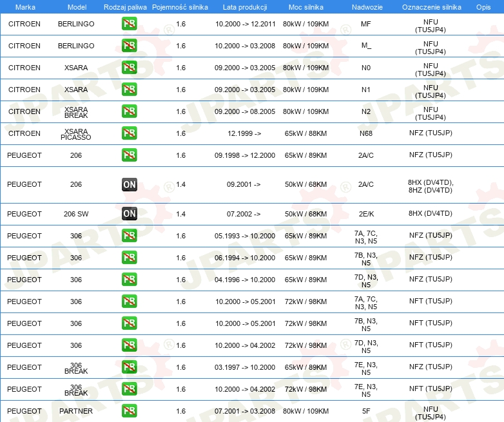Click 1.4 engine capacity in 206 SW row
The image size is (504, 422).
(180, 214)
